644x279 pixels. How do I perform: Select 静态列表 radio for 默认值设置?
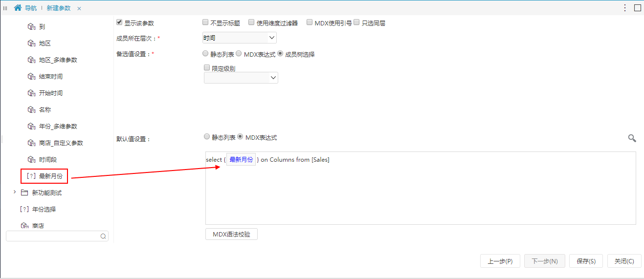[207, 137]
